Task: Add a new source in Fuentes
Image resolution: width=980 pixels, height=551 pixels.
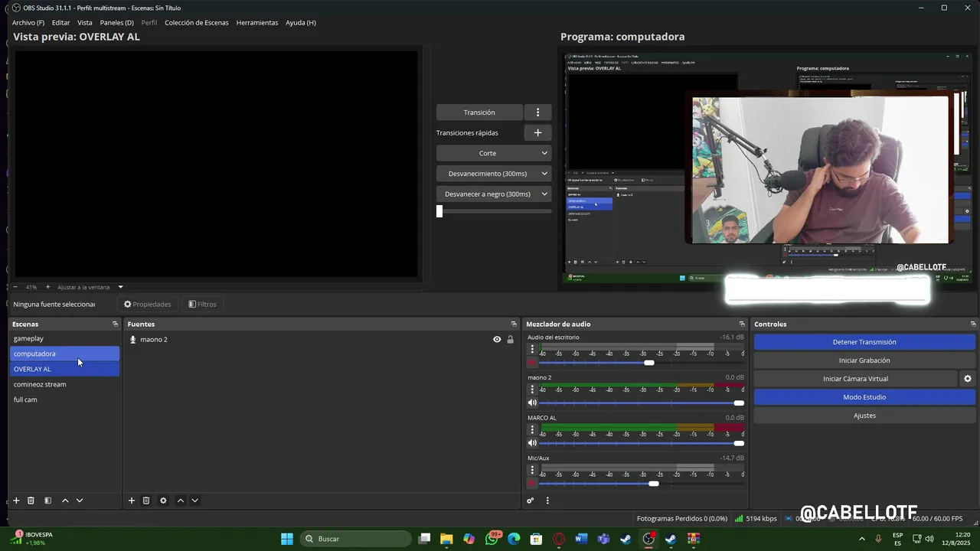Action: coord(132,500)
